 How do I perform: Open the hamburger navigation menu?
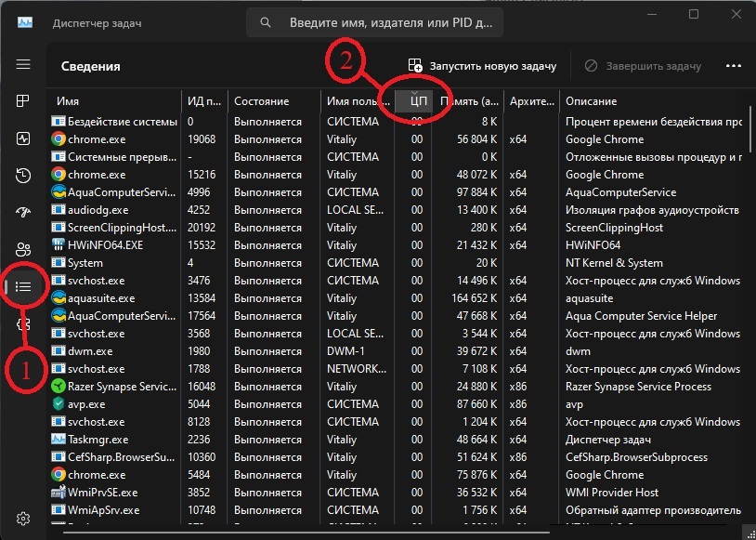[x=23, y=64]
